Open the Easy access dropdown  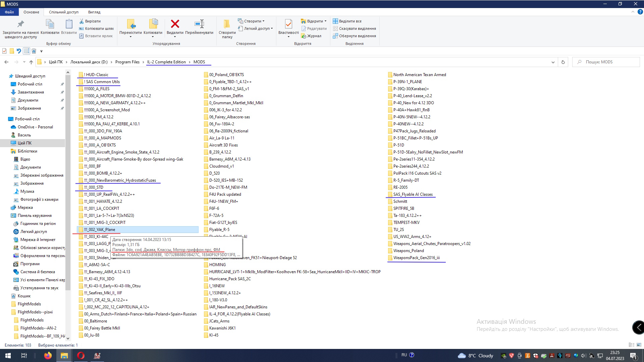click(258, 28)
